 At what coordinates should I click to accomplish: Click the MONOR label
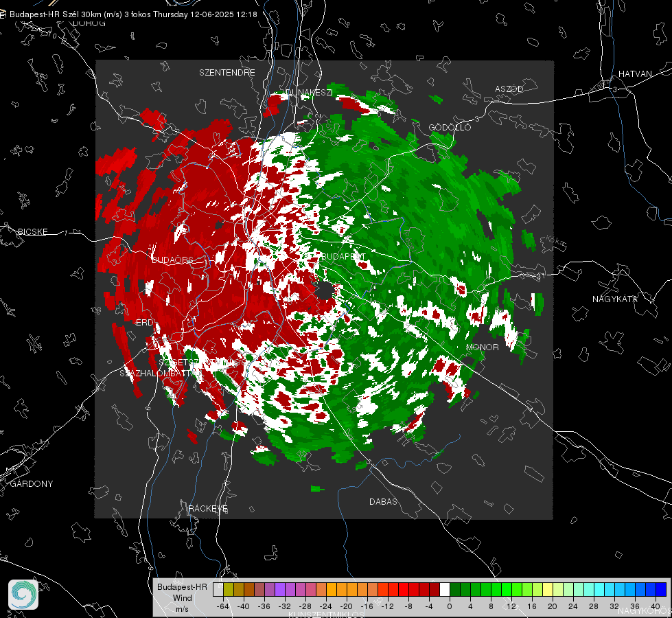pos(482,347)
